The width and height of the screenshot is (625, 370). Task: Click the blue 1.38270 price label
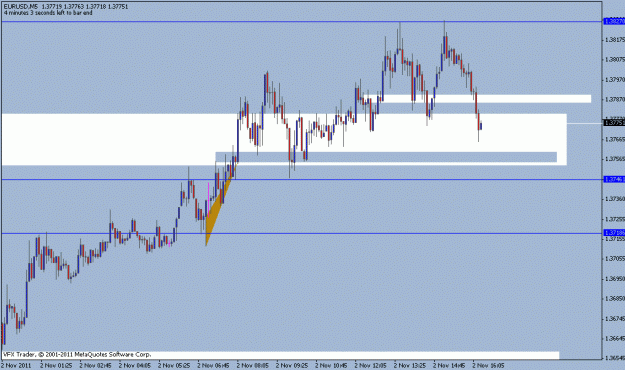614,21
